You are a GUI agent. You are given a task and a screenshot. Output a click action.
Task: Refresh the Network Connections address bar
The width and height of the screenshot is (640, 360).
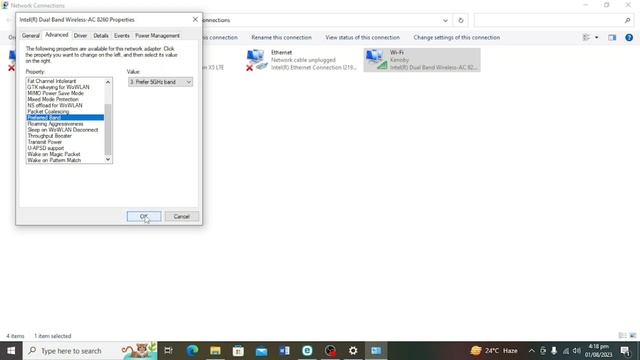click(x=460, y=20)
